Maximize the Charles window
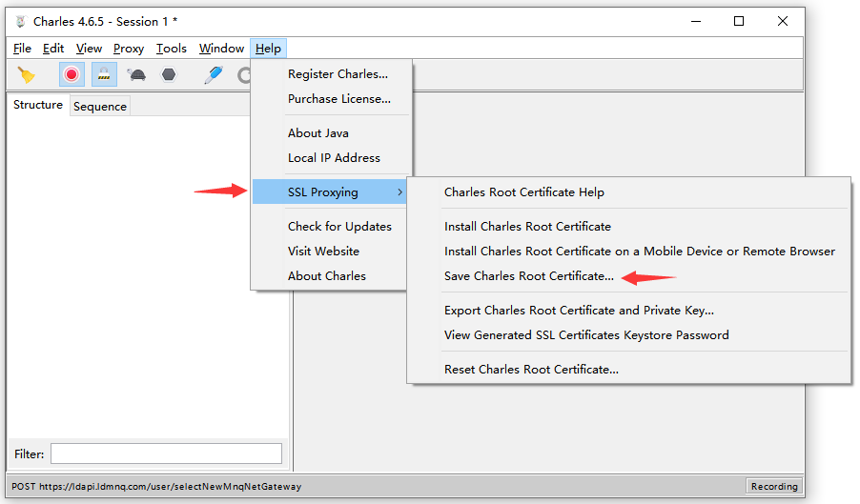Screen dimensions: 860x504 click(x=739, y=21)
